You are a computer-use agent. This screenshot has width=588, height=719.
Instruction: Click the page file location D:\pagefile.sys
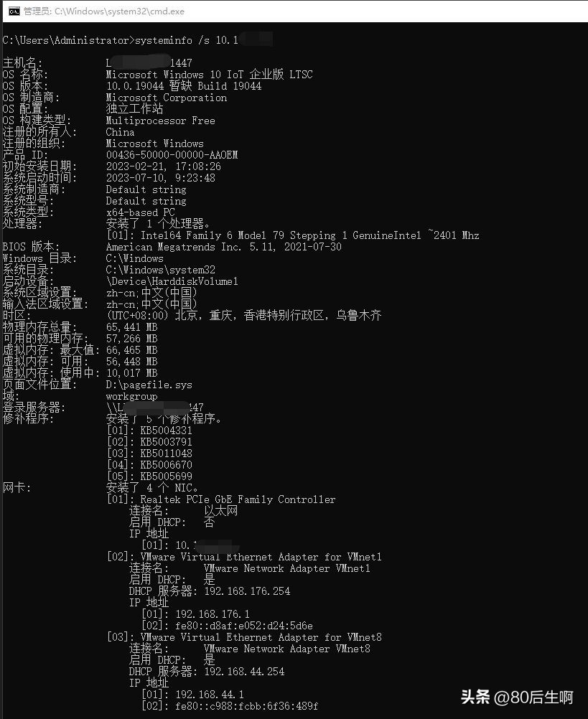point(149,385)
